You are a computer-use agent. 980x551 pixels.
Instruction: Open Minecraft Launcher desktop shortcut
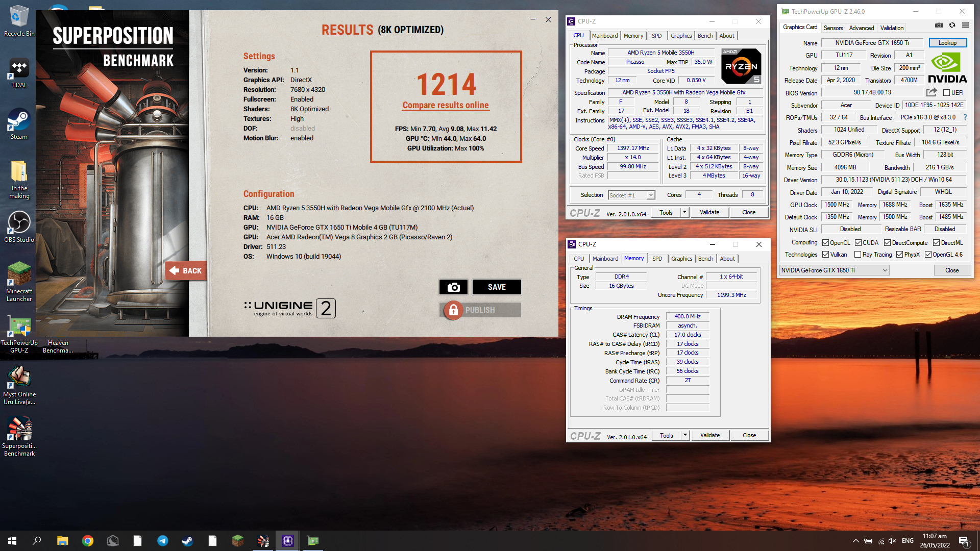coord(19,282)
